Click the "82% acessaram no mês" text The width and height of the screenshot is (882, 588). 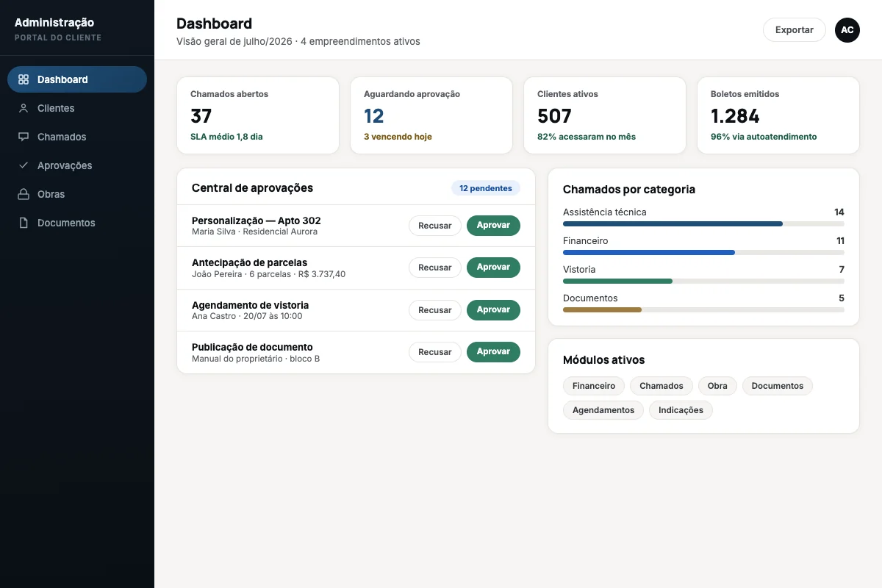(x=587, y=137)
